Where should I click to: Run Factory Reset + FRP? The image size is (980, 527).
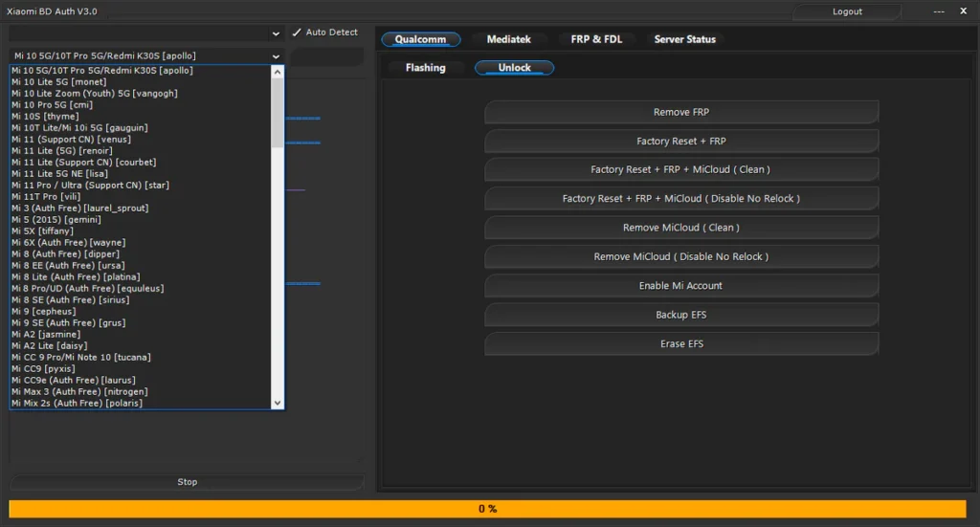pyautogui.click(x=680, y=142)
